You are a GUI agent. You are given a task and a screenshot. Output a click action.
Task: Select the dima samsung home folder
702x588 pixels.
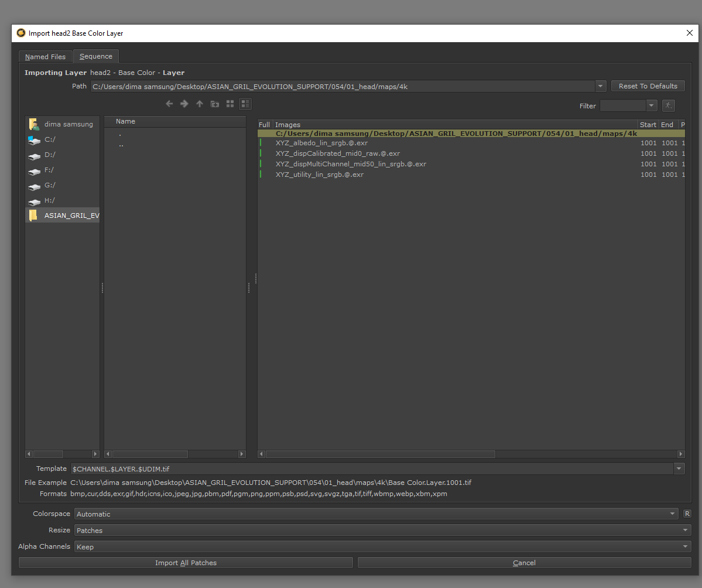[x=68, y=124]
